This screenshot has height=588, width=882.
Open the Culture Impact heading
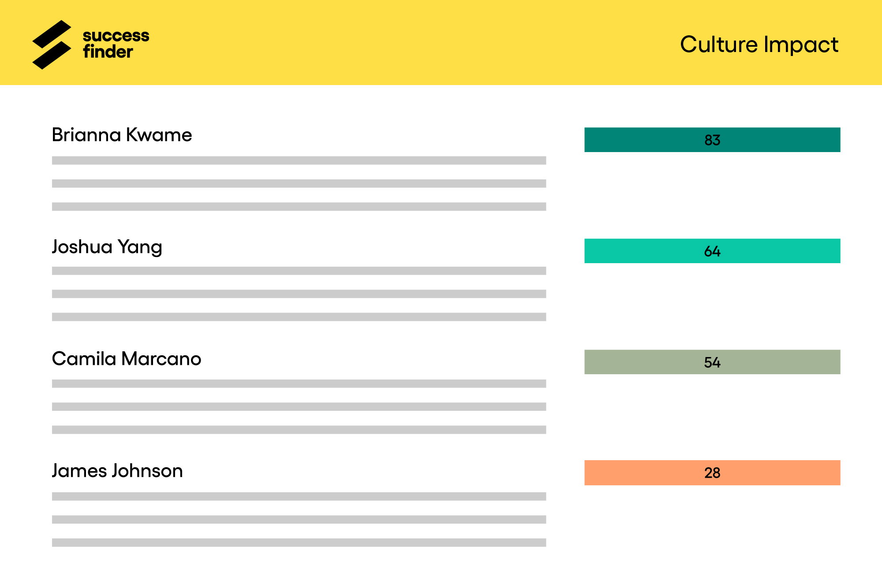(759, 45)
